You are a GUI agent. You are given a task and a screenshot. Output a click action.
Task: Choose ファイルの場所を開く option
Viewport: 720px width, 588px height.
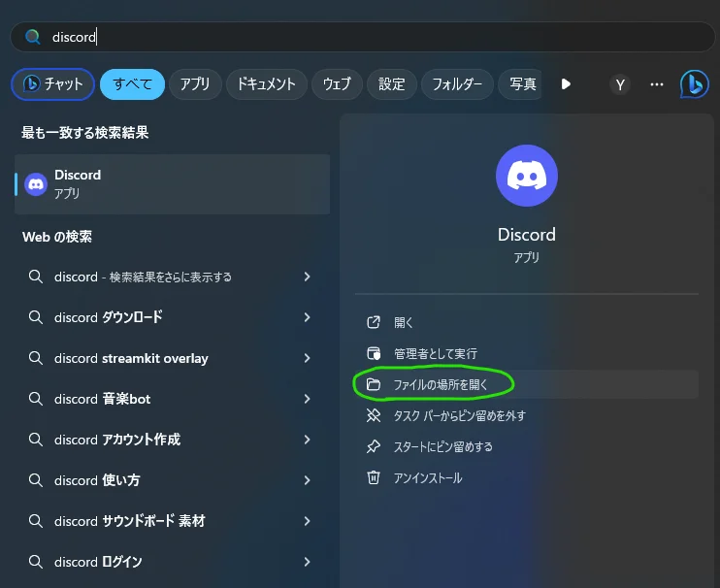pyautogui.click(x=527, y=384)
